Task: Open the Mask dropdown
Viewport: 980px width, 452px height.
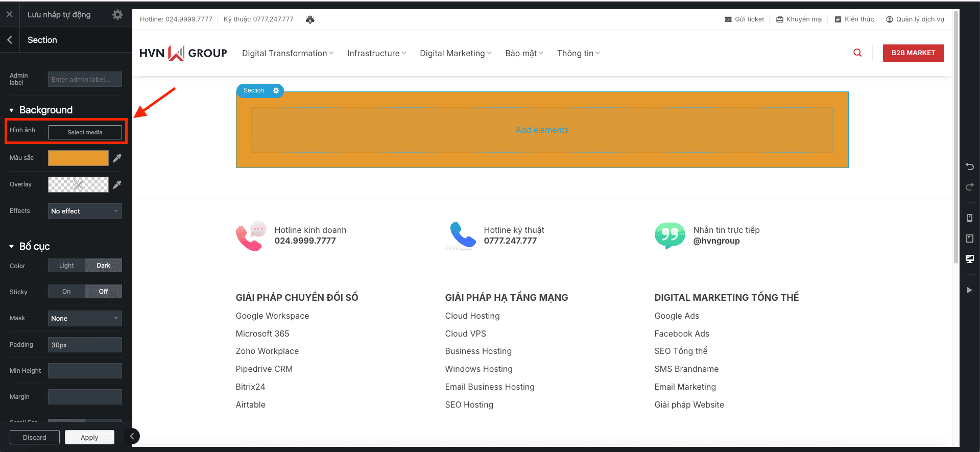Action: 85,319
